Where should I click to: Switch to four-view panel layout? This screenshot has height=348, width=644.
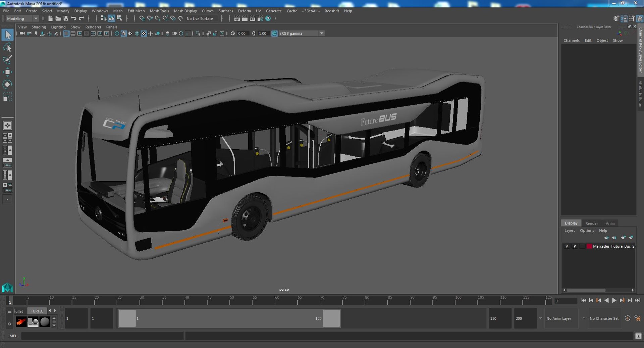tap(7, 138)
